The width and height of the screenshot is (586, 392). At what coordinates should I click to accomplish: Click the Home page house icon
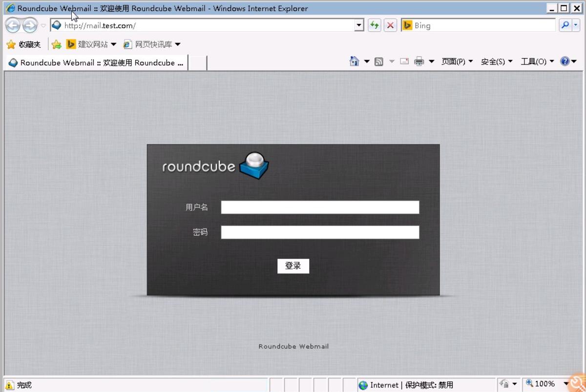[355, 61]
